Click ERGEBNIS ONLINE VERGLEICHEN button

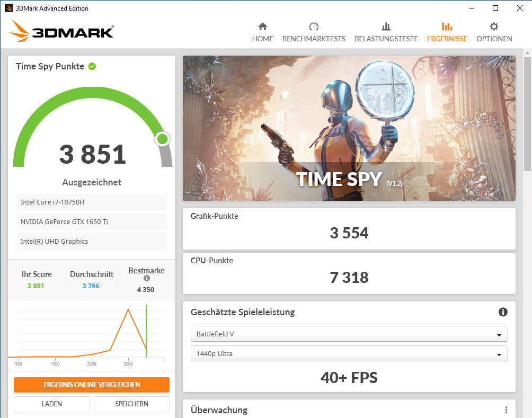(x=92, y=385)
